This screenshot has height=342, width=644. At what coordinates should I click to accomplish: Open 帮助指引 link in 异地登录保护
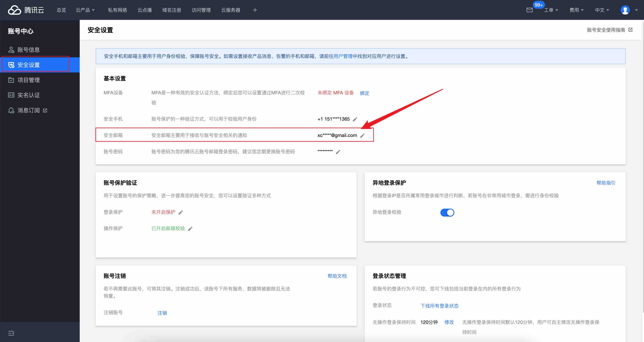click(606, 183)
